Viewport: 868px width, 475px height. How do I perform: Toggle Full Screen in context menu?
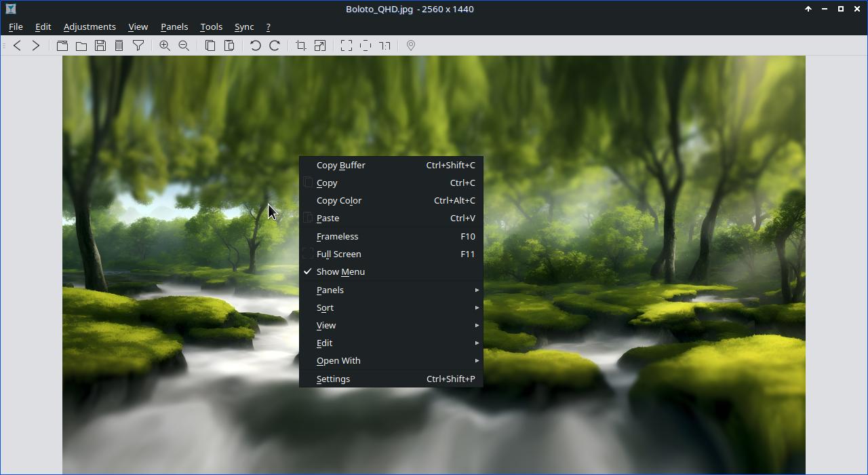point(338,254)
